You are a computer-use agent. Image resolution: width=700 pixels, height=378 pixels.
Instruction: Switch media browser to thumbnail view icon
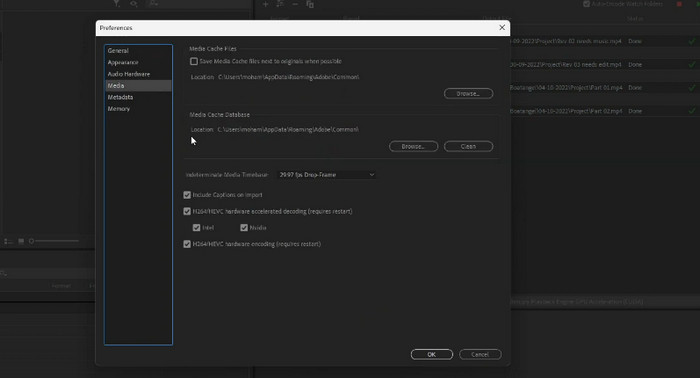coord(21,241)
